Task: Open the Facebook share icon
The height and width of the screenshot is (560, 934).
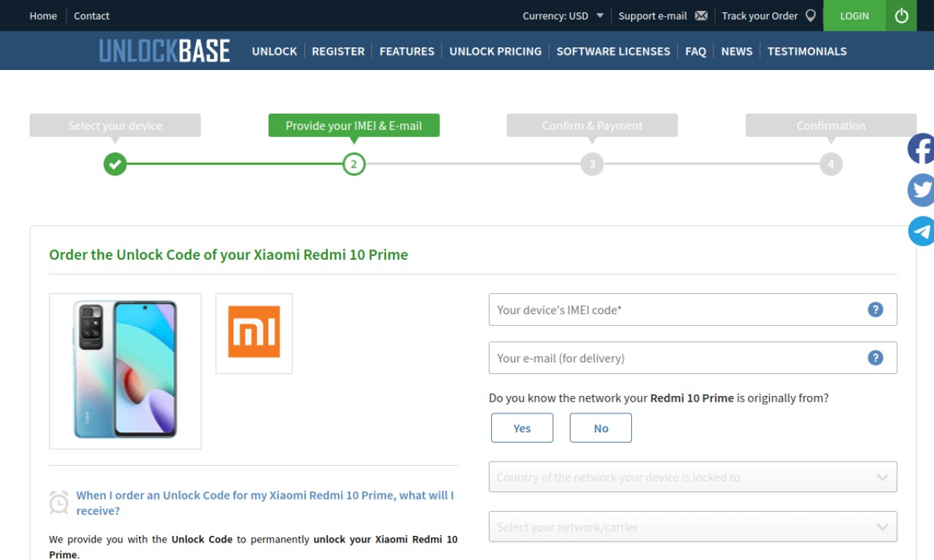Action: pyautogui.click(x=921, y=149)
